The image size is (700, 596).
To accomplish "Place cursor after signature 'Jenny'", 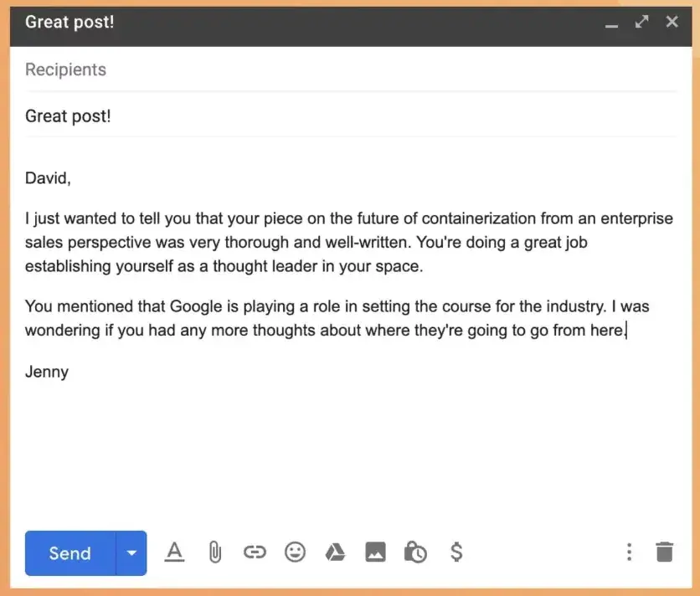I will pos(69,372).
